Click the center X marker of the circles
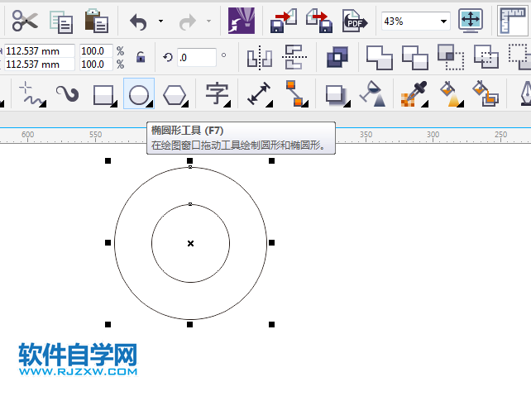Viewport: 531px width, 420px height. [x=191, y=243]
